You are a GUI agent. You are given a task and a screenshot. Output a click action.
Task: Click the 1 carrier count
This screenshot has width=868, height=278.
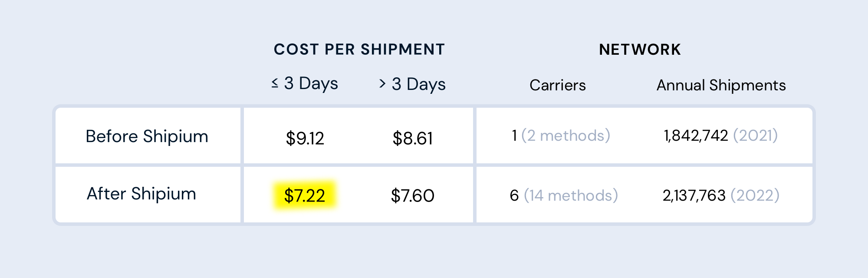pos(514,136)
